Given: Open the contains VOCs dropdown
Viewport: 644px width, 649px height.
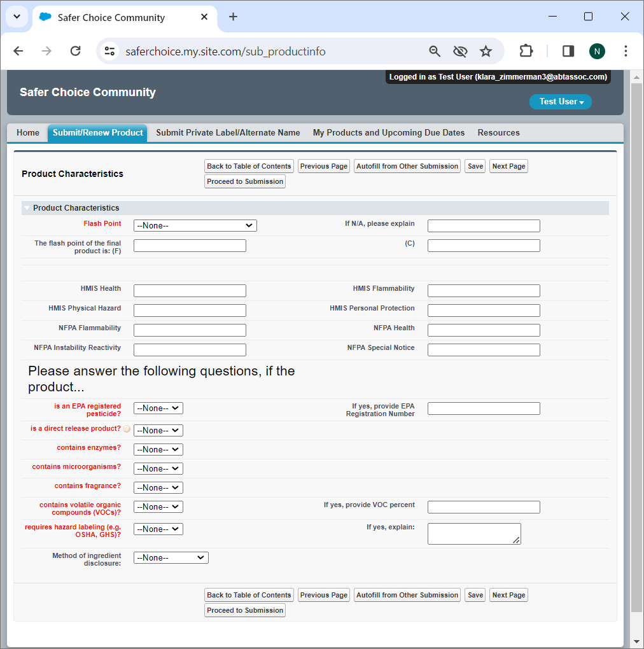Looking at the screenshot, I should [x=158, y=506].
